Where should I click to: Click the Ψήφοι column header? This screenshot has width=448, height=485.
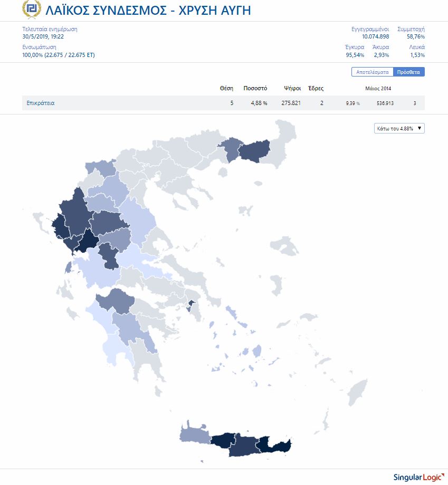tap(292, 88)
